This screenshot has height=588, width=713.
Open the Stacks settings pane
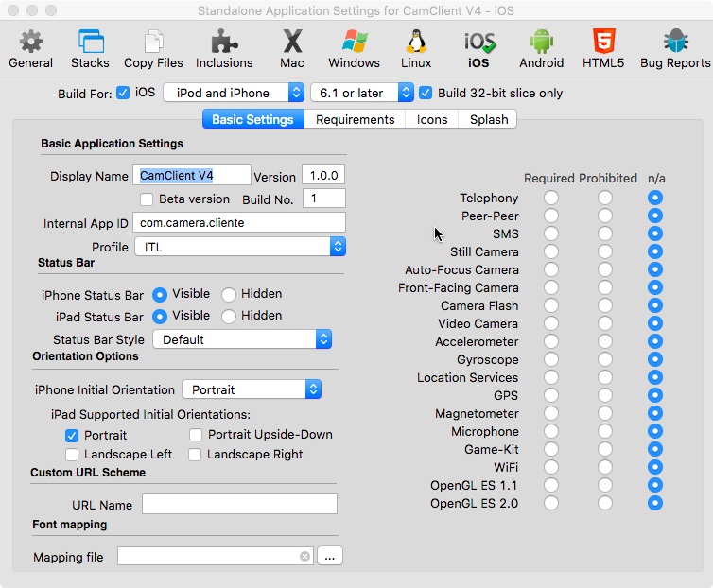[90, 48]
